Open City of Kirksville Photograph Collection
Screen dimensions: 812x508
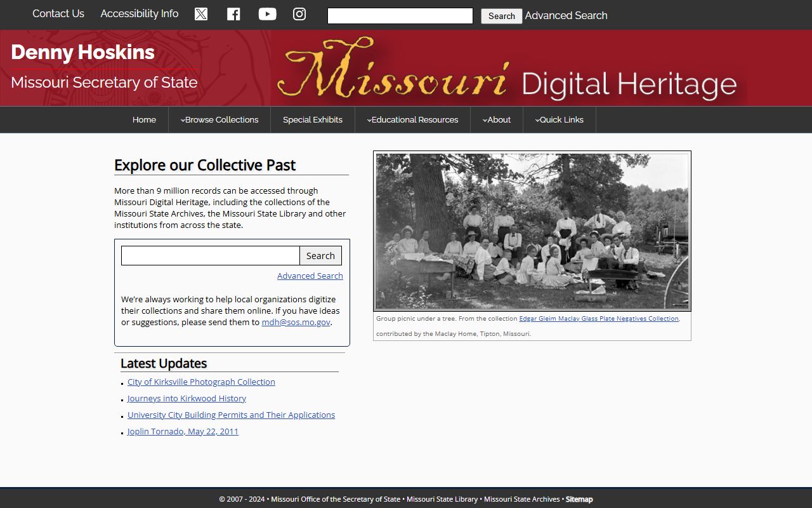(201, 382)
